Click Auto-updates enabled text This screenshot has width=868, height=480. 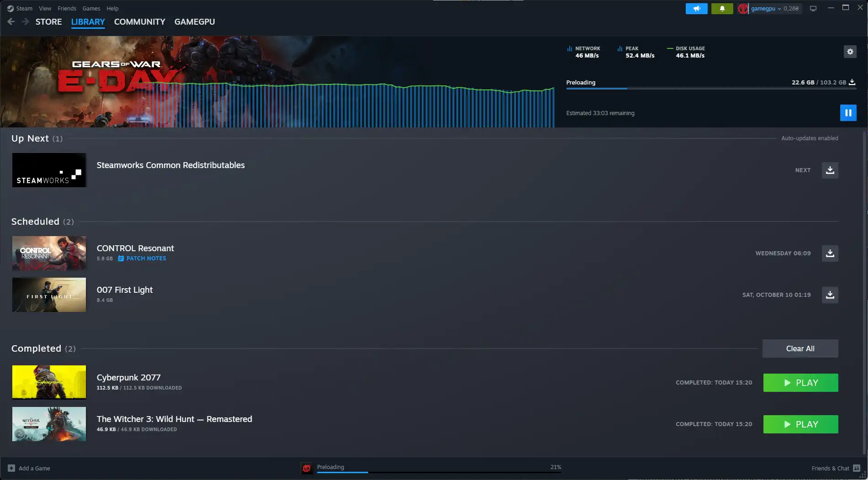pyautogui.click(x=810, y=138)
